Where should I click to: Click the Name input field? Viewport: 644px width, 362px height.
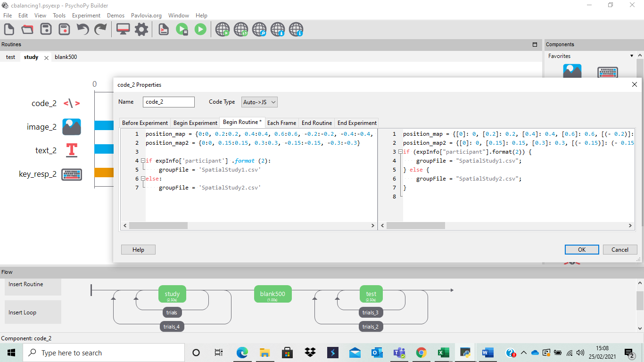point(168,102)
